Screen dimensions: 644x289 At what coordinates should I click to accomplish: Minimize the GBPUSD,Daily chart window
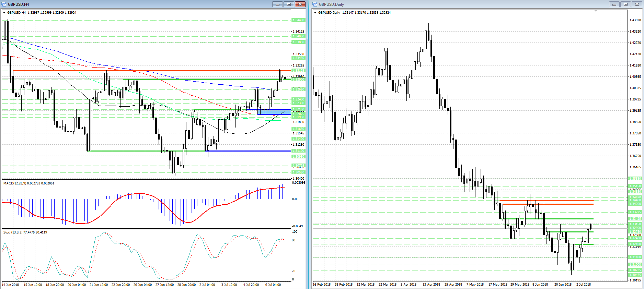(614, 4)
